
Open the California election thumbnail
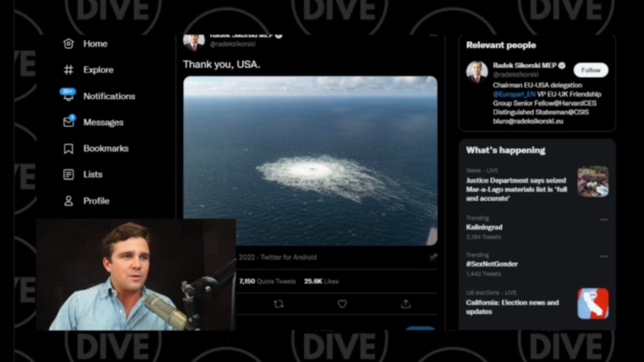tap(593, 303)
